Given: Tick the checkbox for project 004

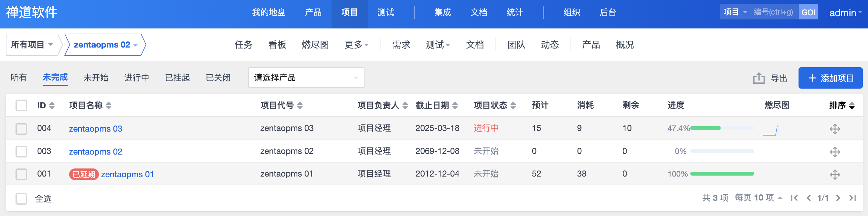Looking at the screenshot, I should coord(21,129).
